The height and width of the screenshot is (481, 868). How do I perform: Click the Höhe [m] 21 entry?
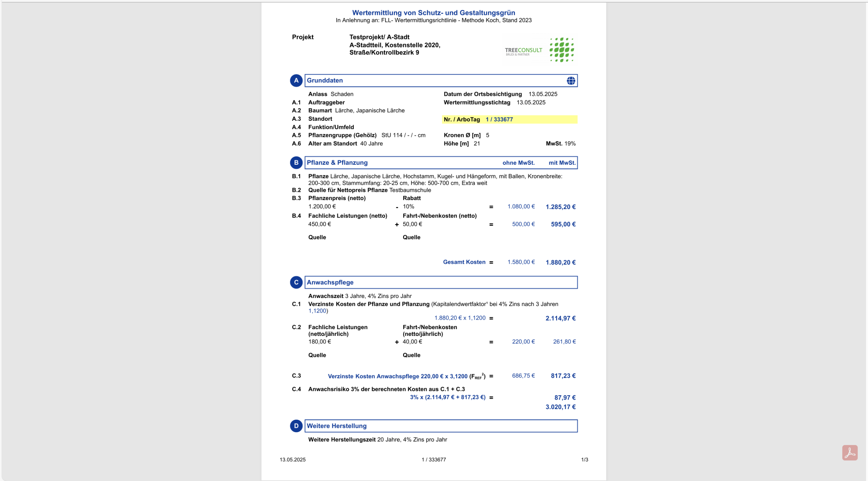[461, 143]
